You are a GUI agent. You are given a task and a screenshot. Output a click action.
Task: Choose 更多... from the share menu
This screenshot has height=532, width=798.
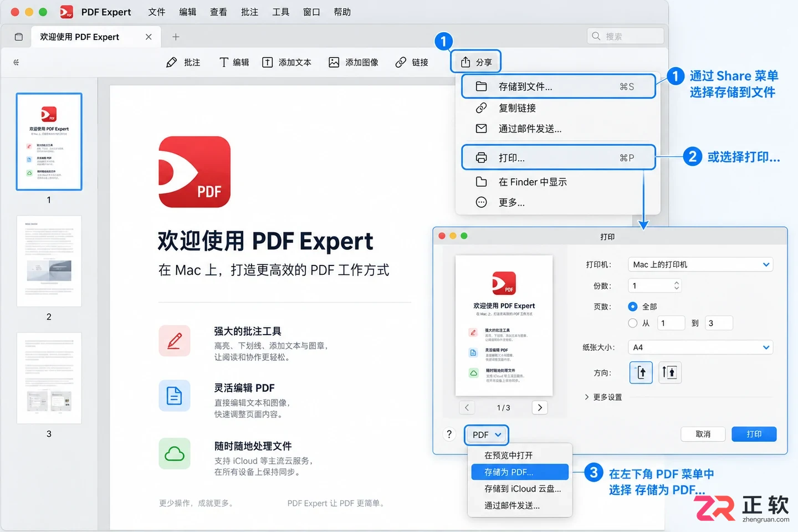[x=558, y=202]
